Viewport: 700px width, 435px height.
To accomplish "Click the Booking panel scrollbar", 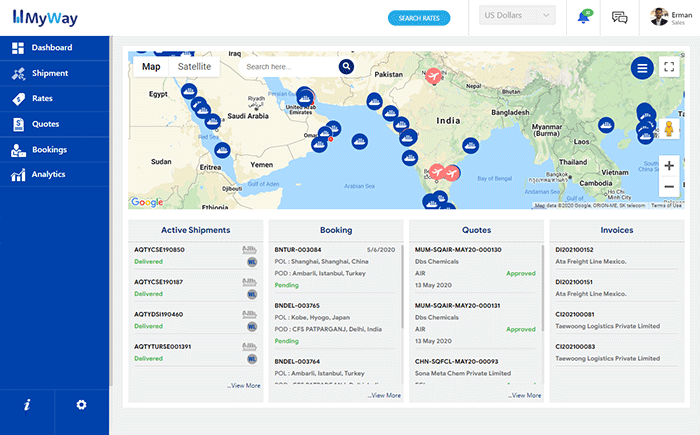I will click(402, 286).
